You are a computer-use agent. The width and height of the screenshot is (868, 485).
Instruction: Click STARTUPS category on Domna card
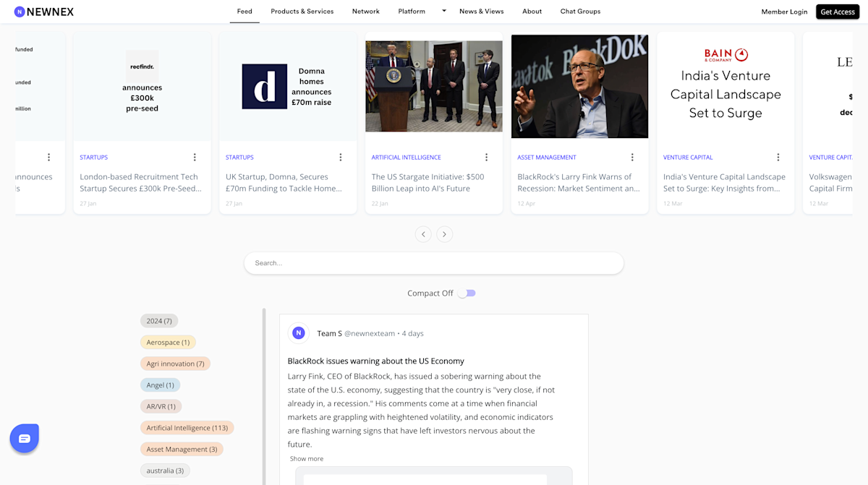[239, 158]
